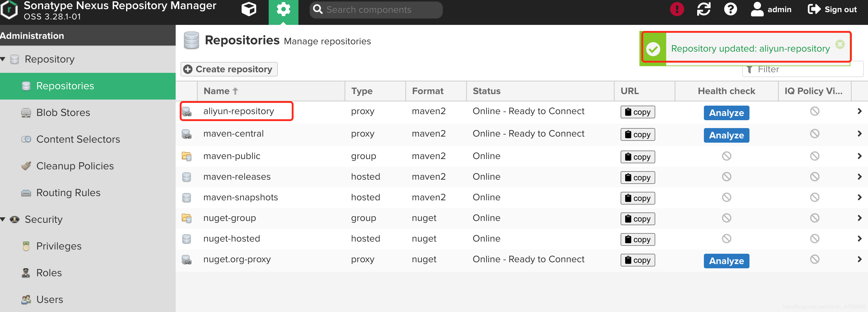Open the Administration gear icon

[283, 9]
